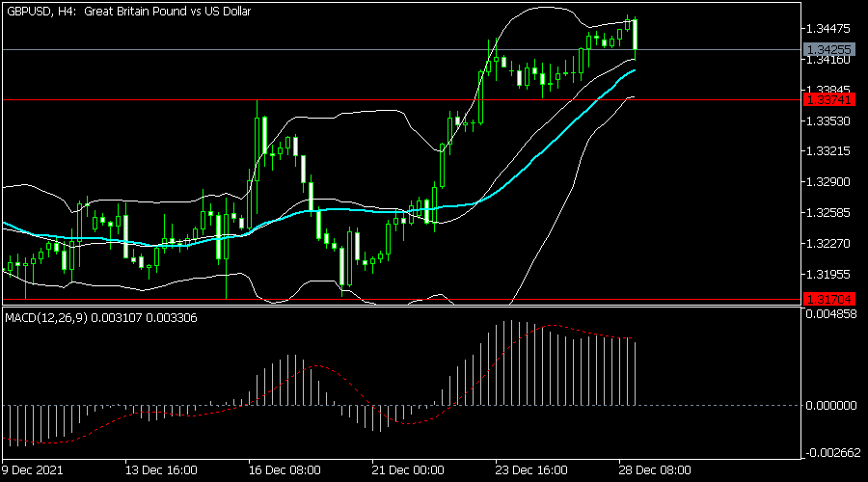Click the MACD(12,26,9) indicator label
The height and width of the screenshot is (482, 868).
pyautogui.click(x=101, y=318)
